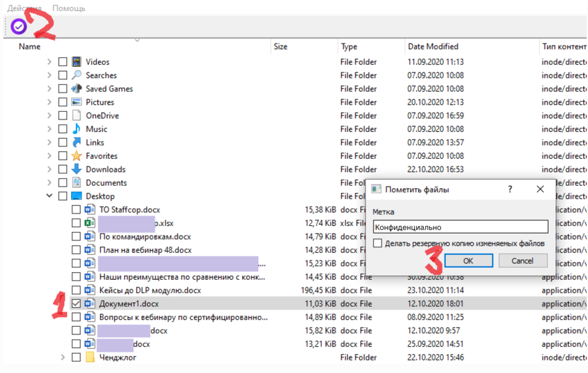Uncheck the Документ1.docx checkbox
This screenshot has height=373, width=588.
pyautogui.click(x=76, y=303)
